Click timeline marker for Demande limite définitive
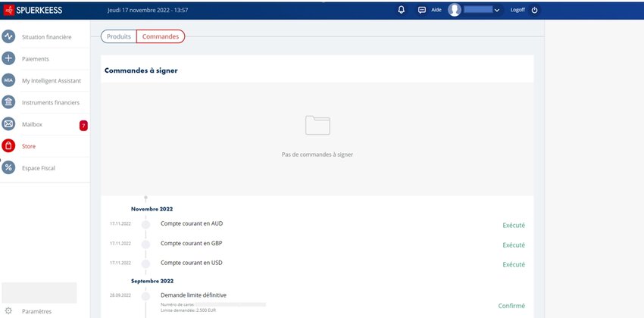Viewport: 644px width, 318px height. [x=145, y=296]
